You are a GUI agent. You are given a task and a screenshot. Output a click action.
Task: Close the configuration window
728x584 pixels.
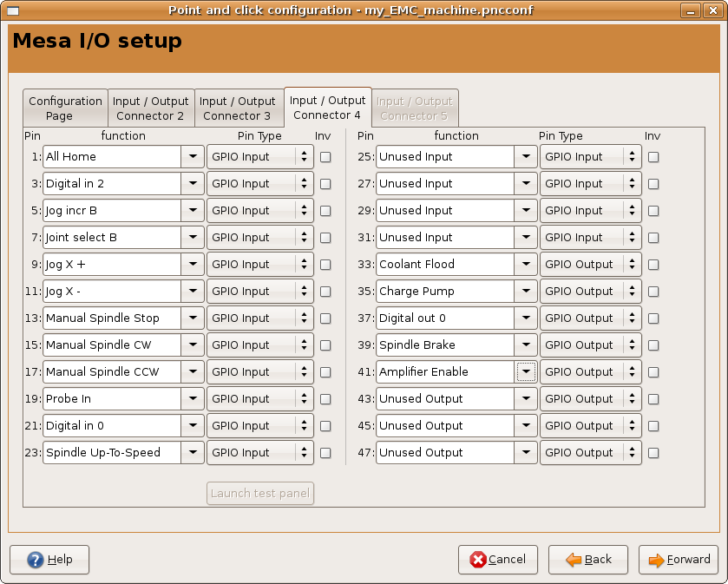(x=713, y=10)
